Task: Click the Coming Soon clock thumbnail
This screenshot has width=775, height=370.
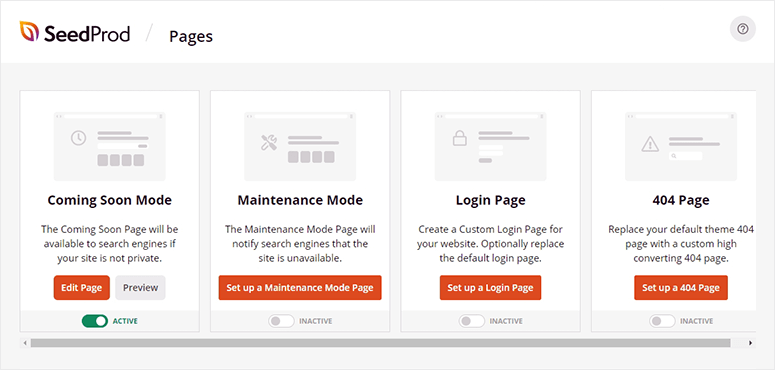Action: (109, 146)
